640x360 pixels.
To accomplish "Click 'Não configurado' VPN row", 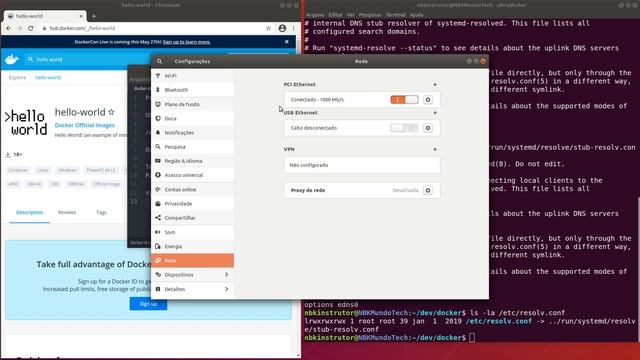I will 362,165.
